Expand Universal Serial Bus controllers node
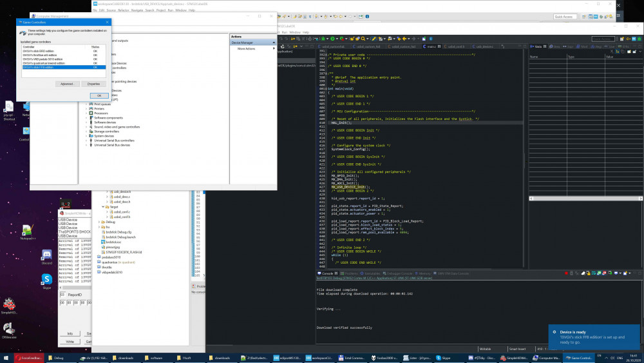 coord(86,141)
